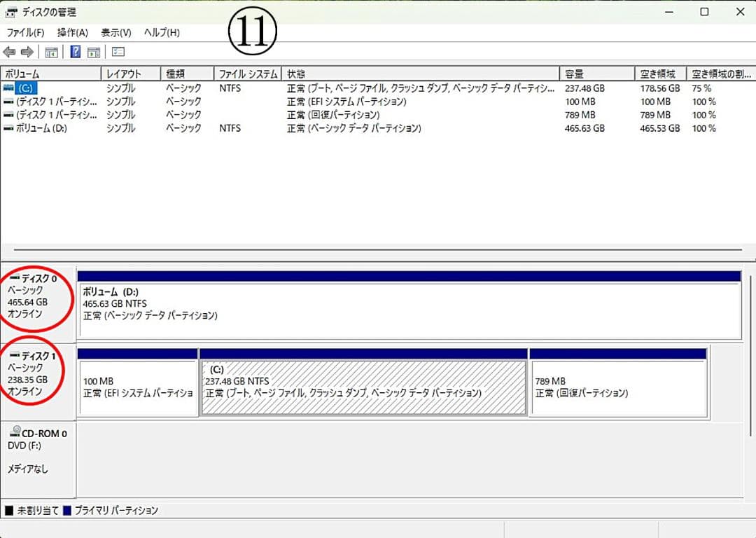Viewport: 756px width, 538px height.
Task: Open the ファイル(F) menu
Action: click(24, 32)
